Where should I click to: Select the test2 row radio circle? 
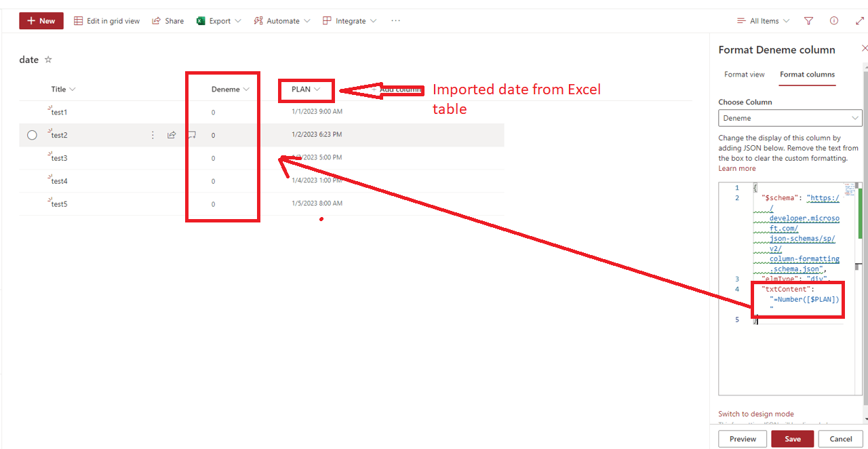(32, 135)
